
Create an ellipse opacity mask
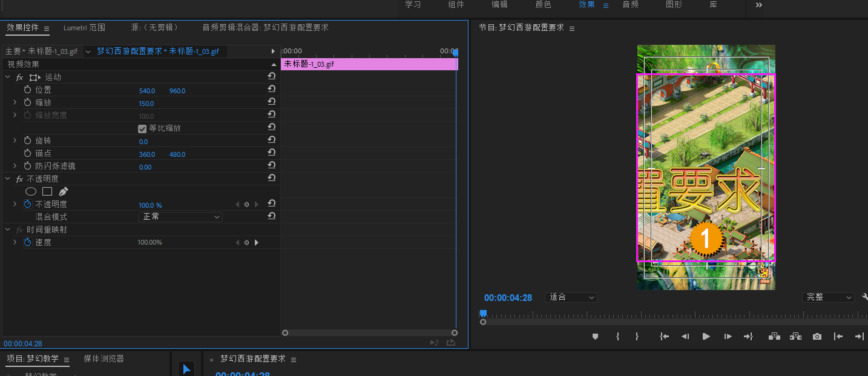(31, 191)
